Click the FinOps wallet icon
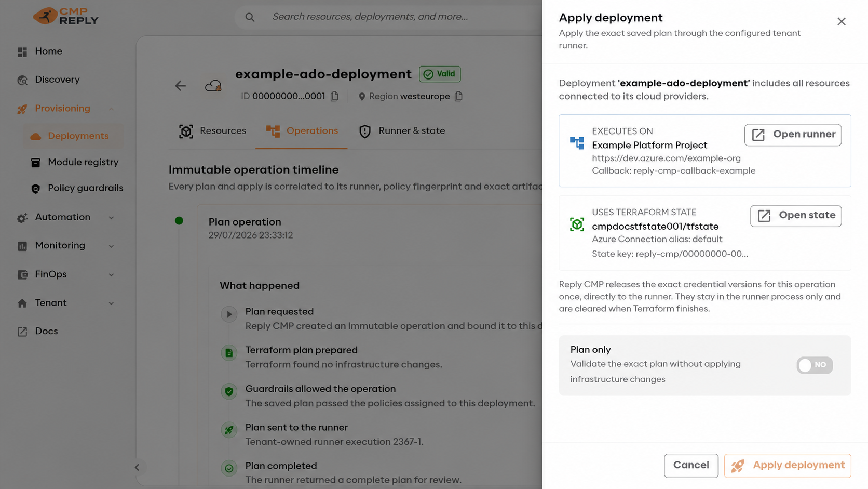Viewport: 868px width, 489px height. tap(22, 275)
